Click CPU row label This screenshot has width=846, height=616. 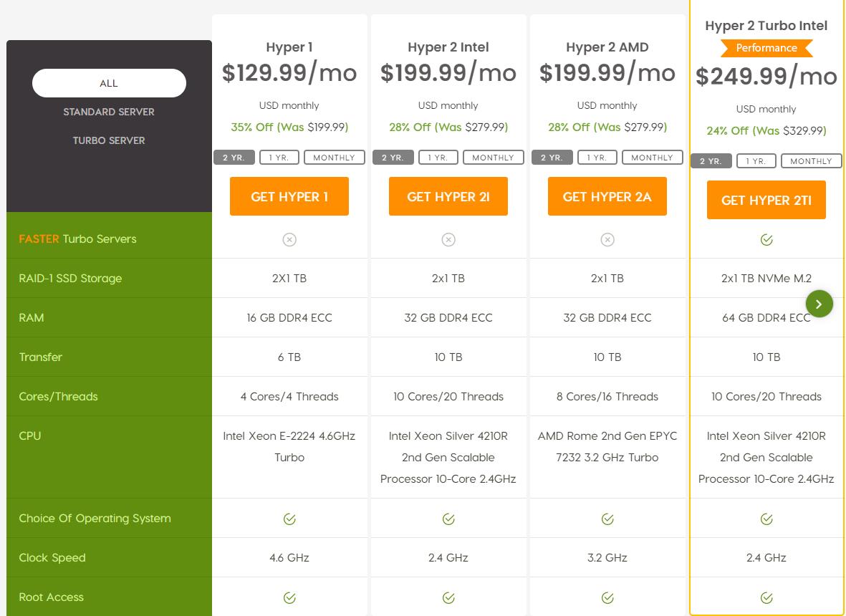(x=29, y=435)
